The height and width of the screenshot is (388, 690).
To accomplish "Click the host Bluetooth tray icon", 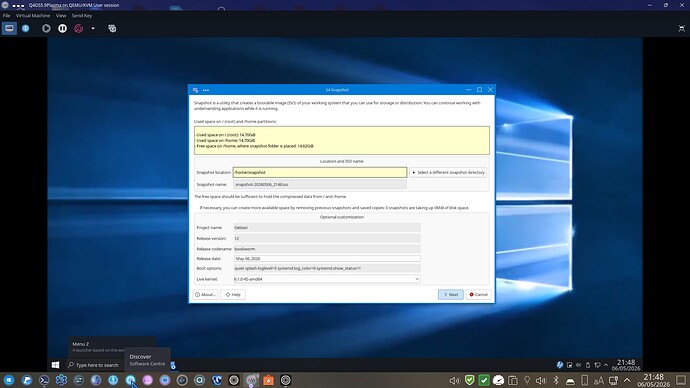I will 556,380.
